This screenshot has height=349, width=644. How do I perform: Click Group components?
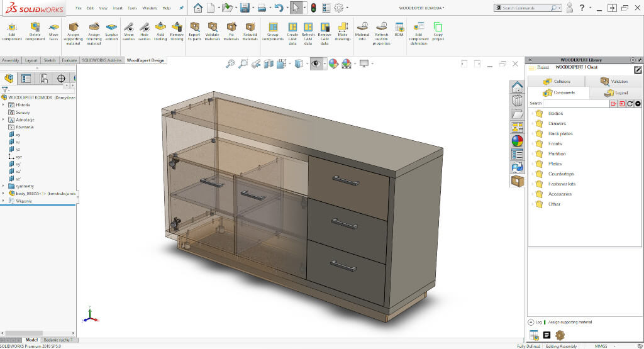273,31
